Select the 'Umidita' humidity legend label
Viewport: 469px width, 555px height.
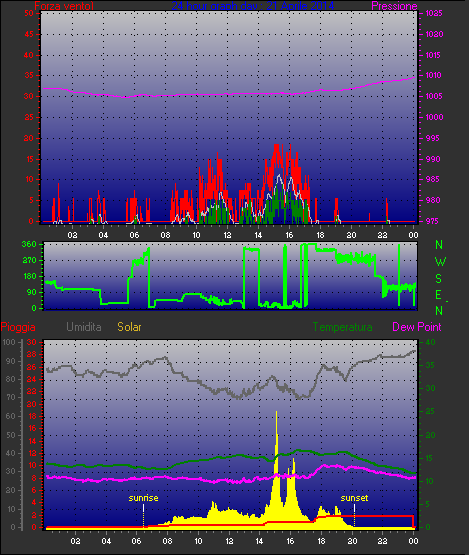84,327
